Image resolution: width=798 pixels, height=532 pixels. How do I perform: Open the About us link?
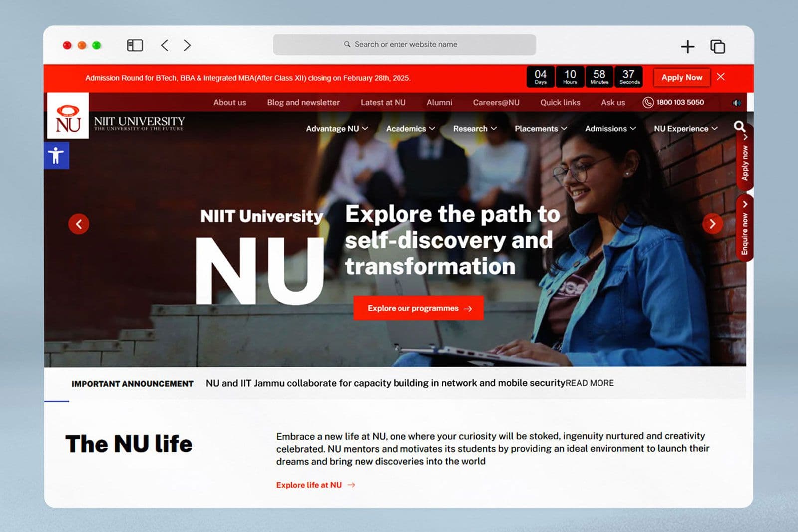pyautogui.click(x=230, y=102)
